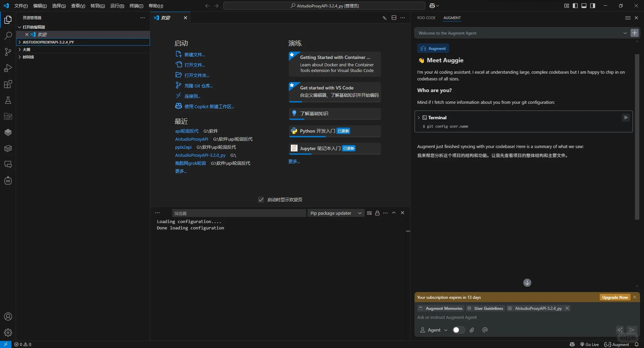
Task: Close the bottom output panel
Action: tap(402, 213)
